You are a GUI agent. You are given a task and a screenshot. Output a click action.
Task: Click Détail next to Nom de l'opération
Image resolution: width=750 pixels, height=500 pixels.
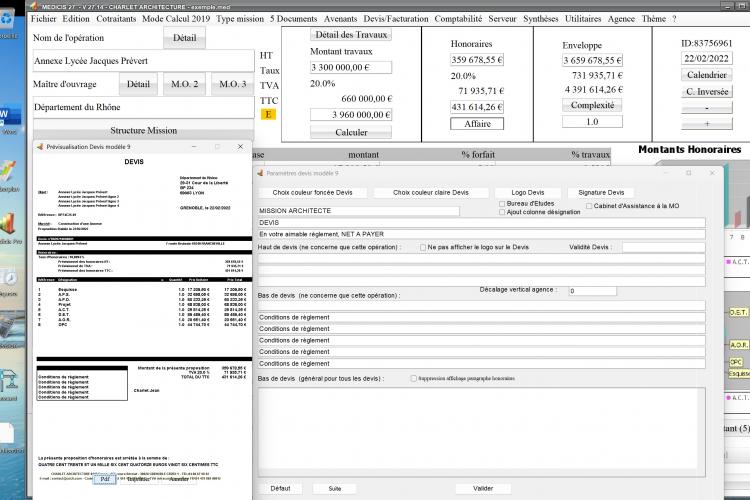pos(185,38)
